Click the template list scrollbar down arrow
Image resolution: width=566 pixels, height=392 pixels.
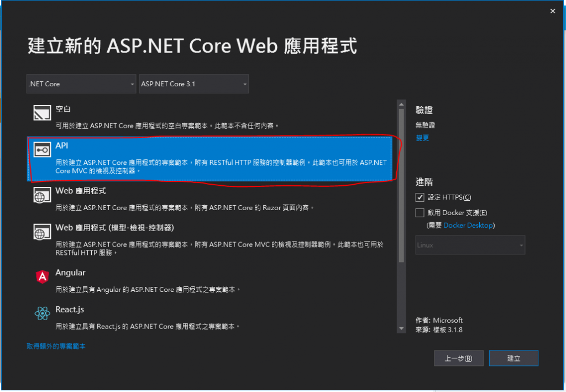tap(401, 328)
